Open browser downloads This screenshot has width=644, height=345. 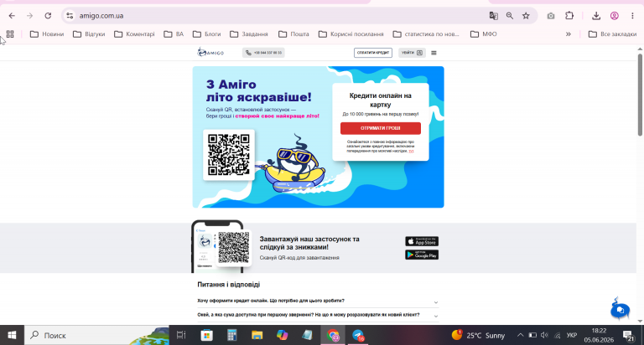tap(596, 16)
